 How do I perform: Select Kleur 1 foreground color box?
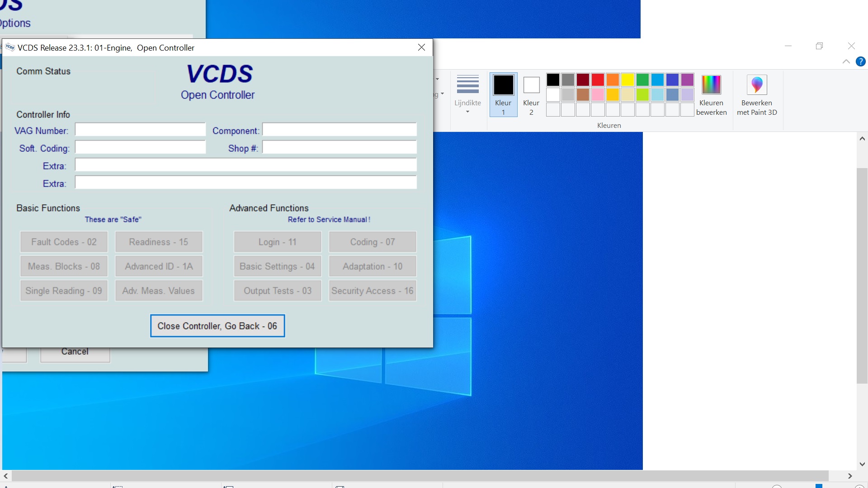(x=503, y=95)
